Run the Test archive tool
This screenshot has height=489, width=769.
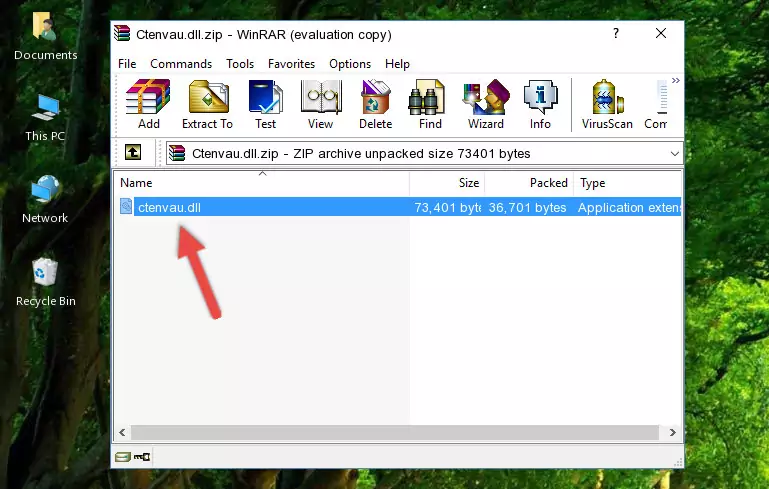point(265,104)
